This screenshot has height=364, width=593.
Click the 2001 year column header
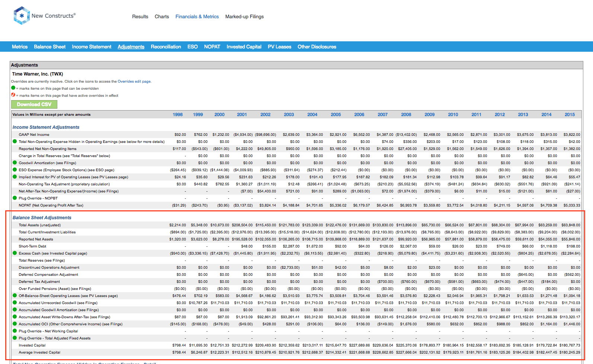click(x=242, y=115)
